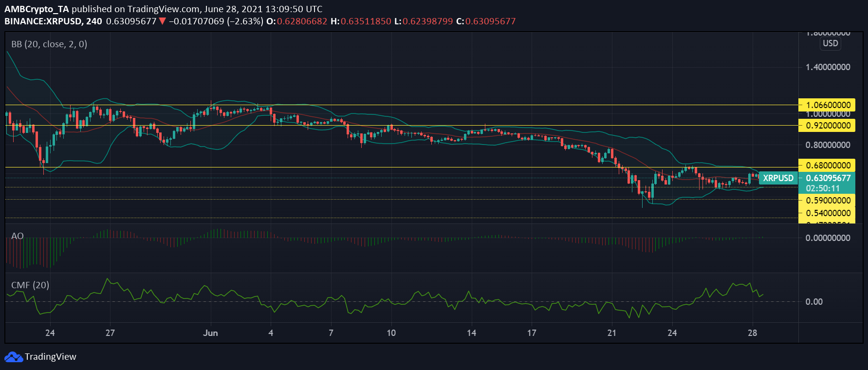The width and height of the screenshot is (868, 370).
Task: Click the 27 date label on time axis
Action: (110, 333)
